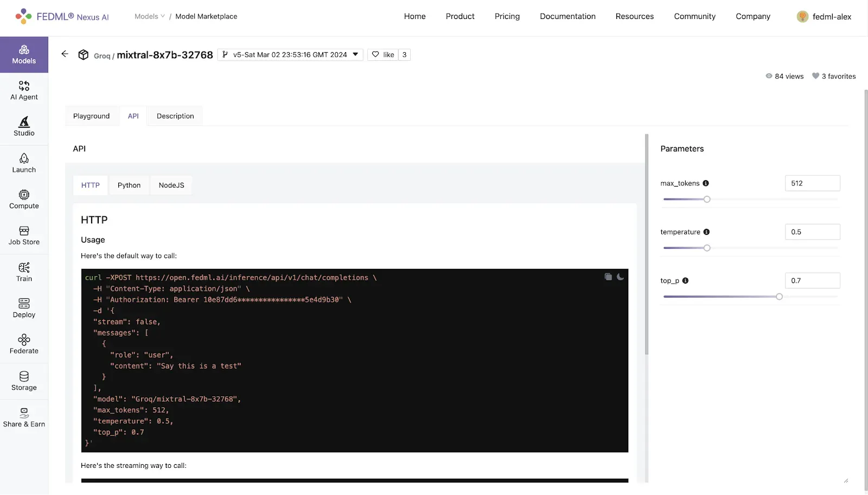The width and height of the screenshot is (868, 495).
Task: Open Studio in the sidebar
Action: (x=24, y=127)
